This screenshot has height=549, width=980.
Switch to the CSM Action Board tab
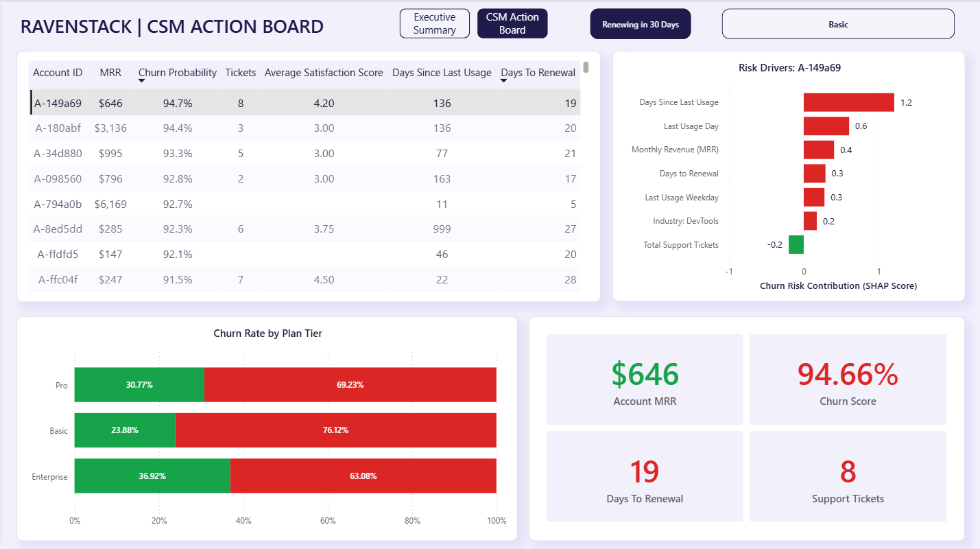point(512,23)
